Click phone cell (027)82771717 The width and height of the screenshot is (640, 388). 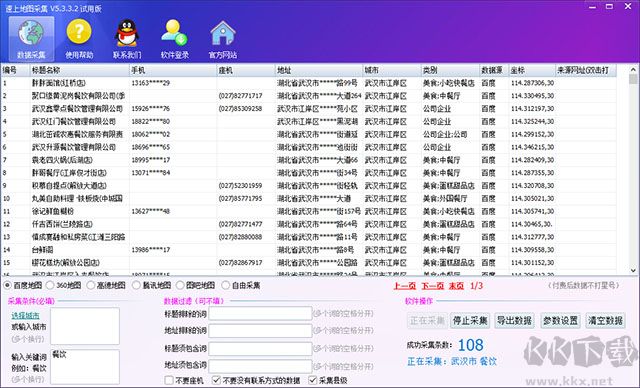point(240,96)
